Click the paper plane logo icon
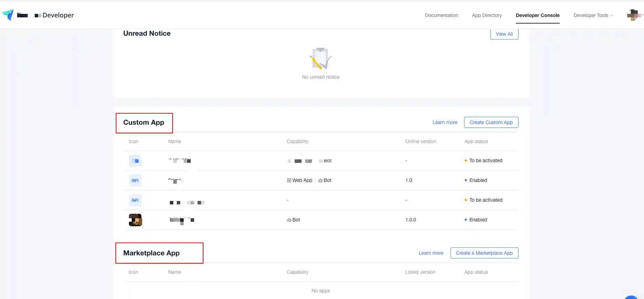This screenshot has width=644, height=299. click(x=8, y=15)
